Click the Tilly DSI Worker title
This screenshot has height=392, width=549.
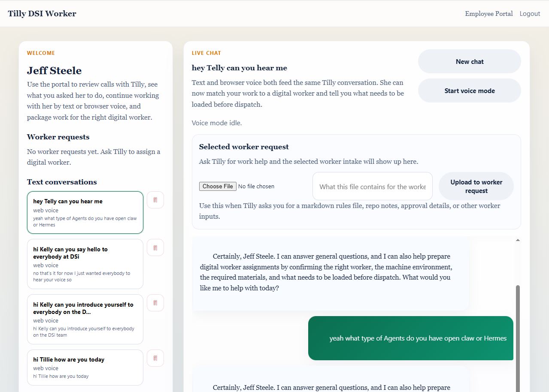pos(42,14)
